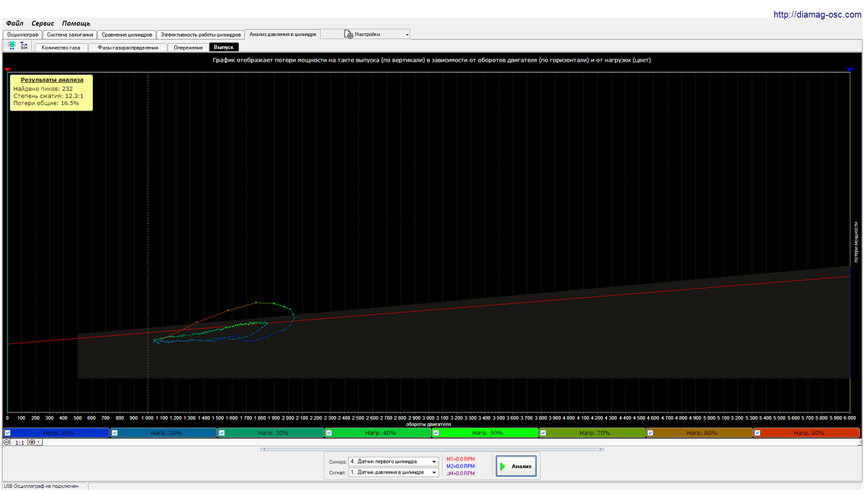Click the marker measurement toolbar icon
The image size is (868, 492).
[24, 45]
